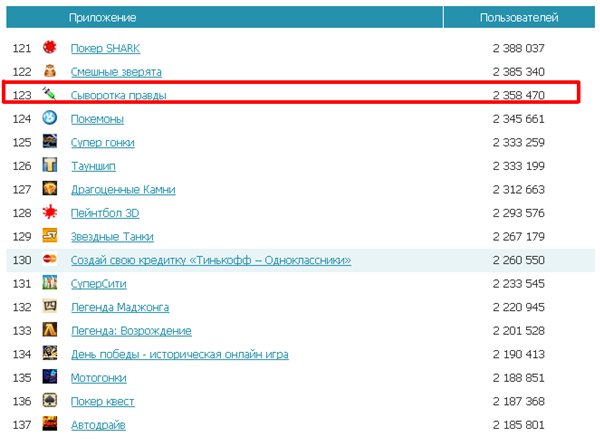This screenshot has height=439, width=600.
Task: Click the user count 2 187 368
Action: pos(518,401)
